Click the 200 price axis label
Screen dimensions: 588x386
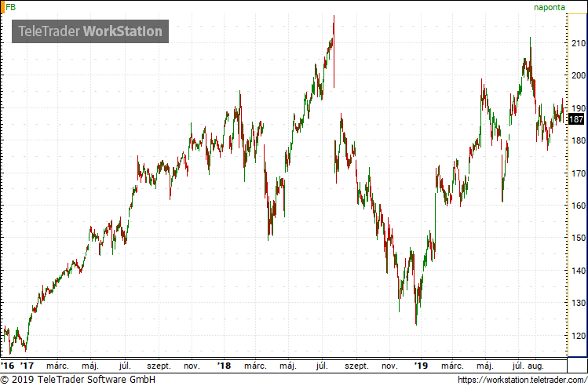(579, 75)
